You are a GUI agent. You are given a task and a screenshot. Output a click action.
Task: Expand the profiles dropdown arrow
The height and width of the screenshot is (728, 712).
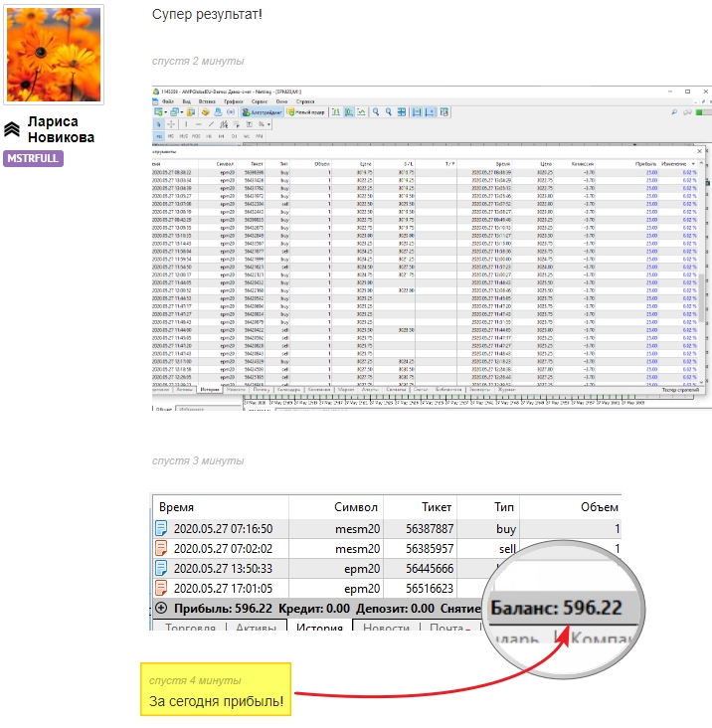point(182,112)
